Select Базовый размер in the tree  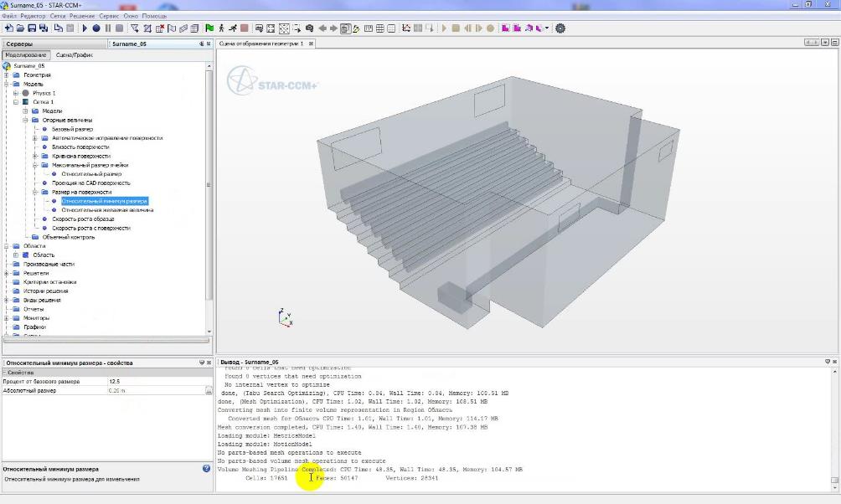(72, 129)
